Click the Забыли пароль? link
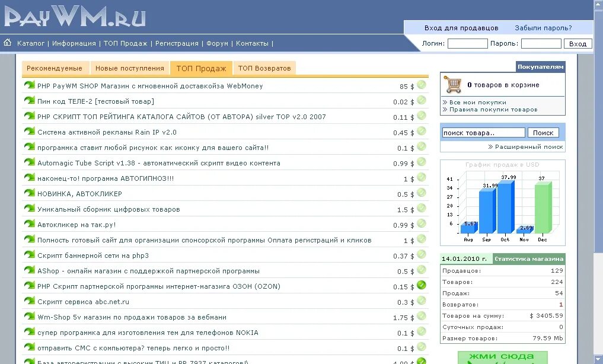Image resolution: width=603 pixels, height=364 pixels. pyautogui.click(x=543, y=28)
